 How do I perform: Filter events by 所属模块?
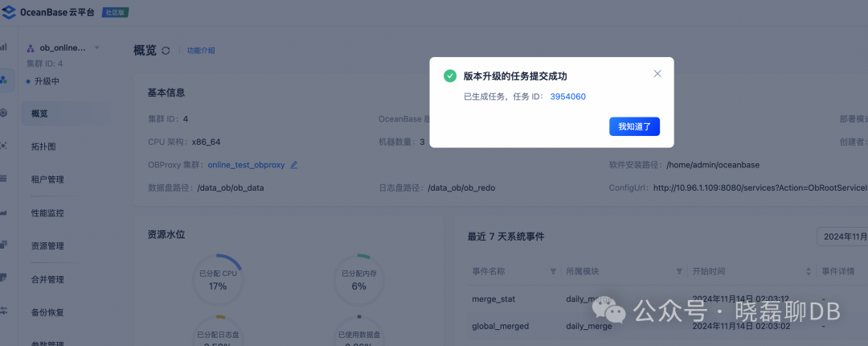pos(679,272)
